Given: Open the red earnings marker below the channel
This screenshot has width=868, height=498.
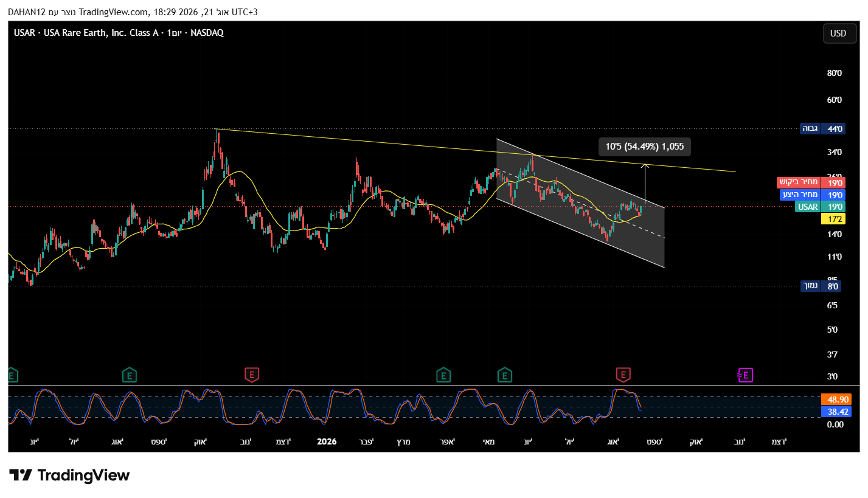Looking at the screenshot, I should (623, 375).
